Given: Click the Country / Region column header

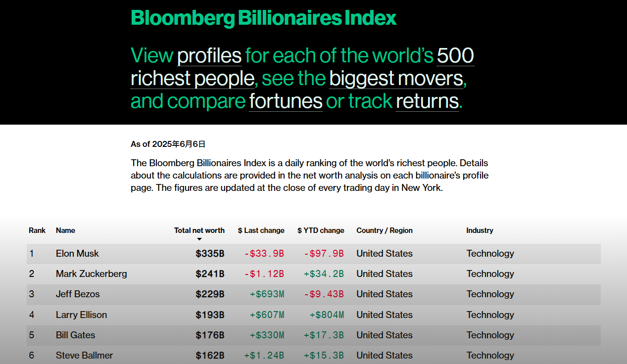Looking at the screenshot, I should [x=384, y=230].
